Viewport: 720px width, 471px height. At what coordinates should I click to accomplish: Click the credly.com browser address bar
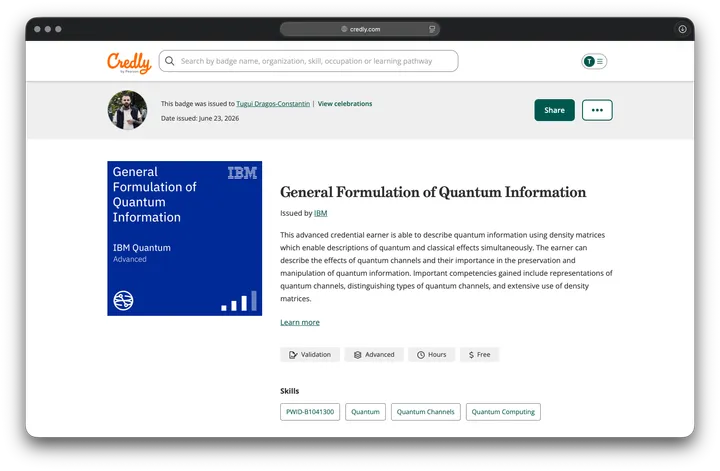click(x=360, y=29)
